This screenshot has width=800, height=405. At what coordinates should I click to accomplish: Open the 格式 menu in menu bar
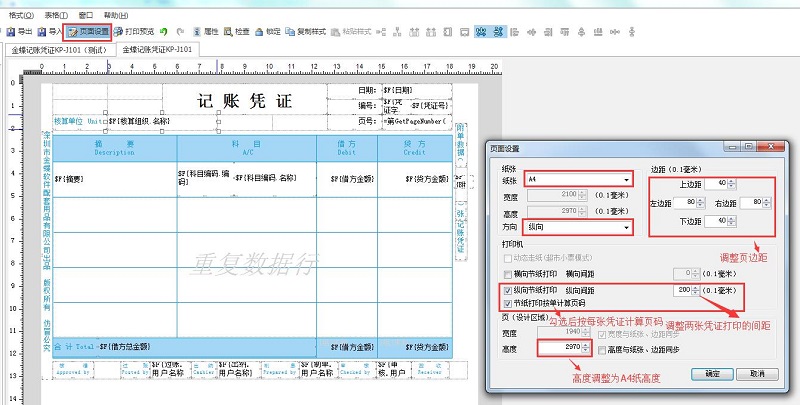(x=18, y=16)
